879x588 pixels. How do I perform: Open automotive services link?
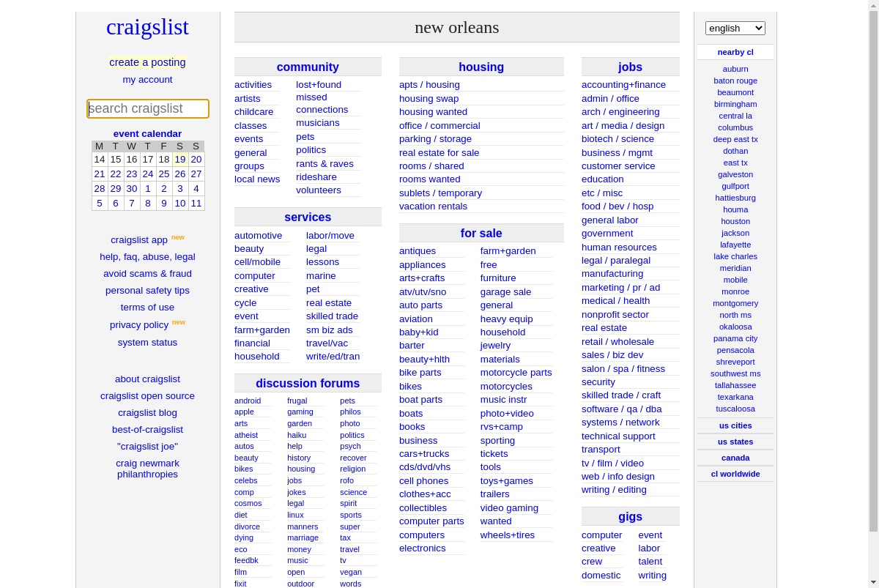coord(258,236)
